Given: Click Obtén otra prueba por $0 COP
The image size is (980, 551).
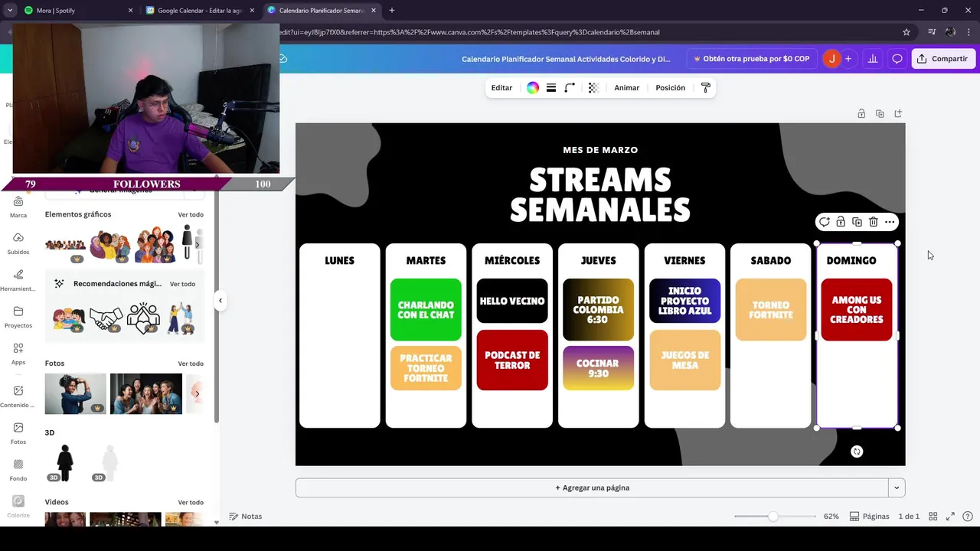Looking at the screenshot, I should tap(751, 59).
